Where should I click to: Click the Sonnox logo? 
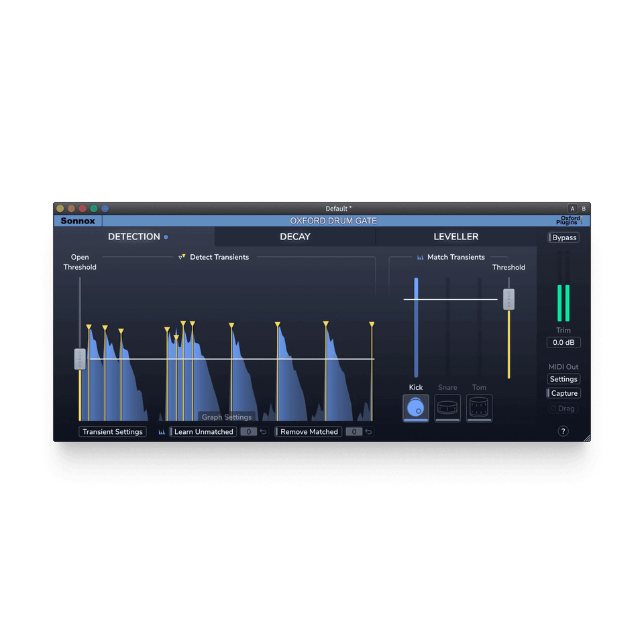tap(78, 221)
